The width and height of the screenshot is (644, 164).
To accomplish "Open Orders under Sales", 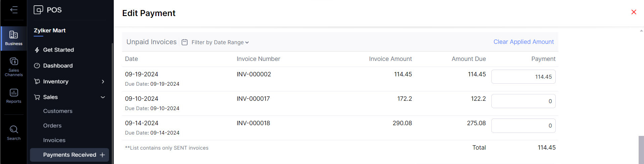I will [52, 126].
